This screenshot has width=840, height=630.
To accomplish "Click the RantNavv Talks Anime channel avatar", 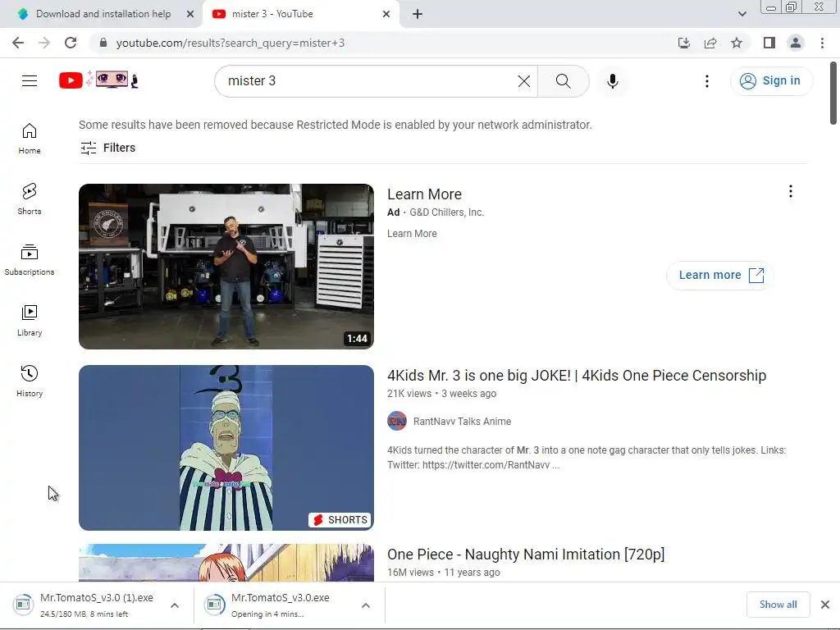I will [397, 421].
